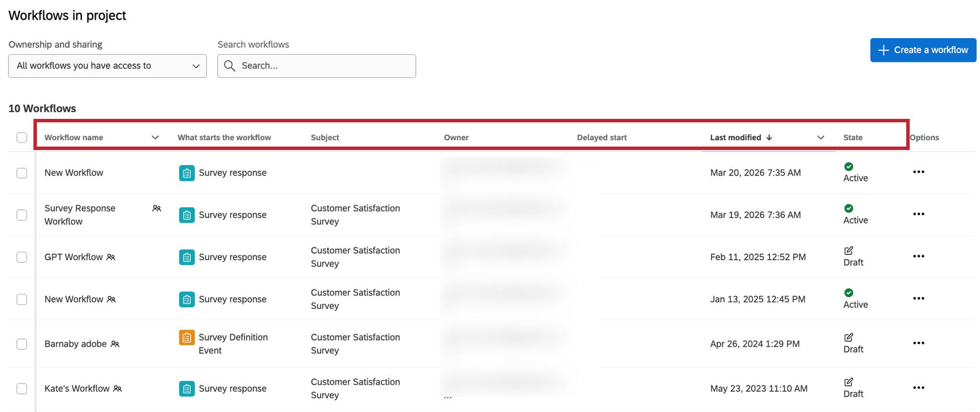
Task: Open the Ownership and sharing dropdown
Action: (x=107, y=66)
